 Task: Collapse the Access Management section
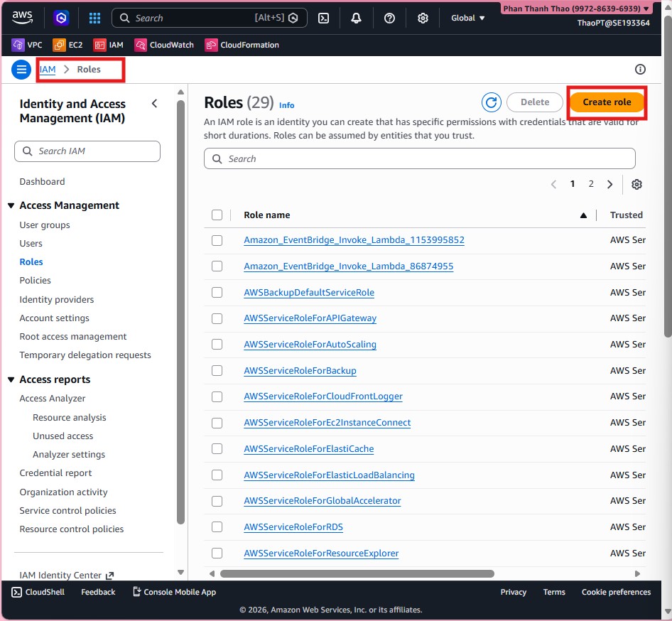(11, 206)
